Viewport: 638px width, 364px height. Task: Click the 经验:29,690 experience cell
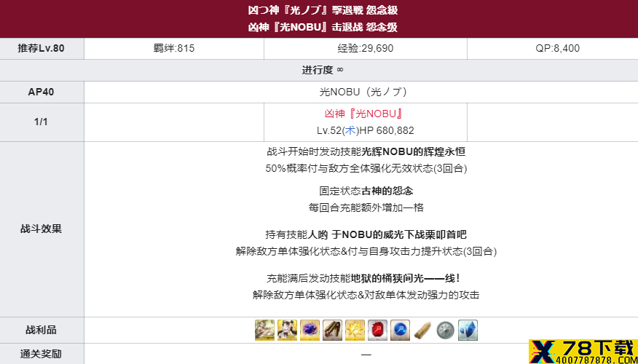366,49
